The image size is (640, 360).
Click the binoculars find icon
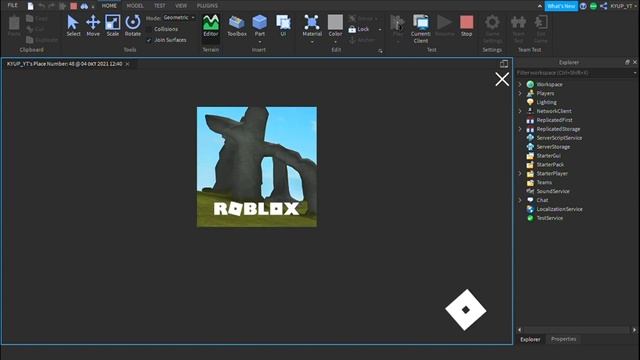coord(84,6)
